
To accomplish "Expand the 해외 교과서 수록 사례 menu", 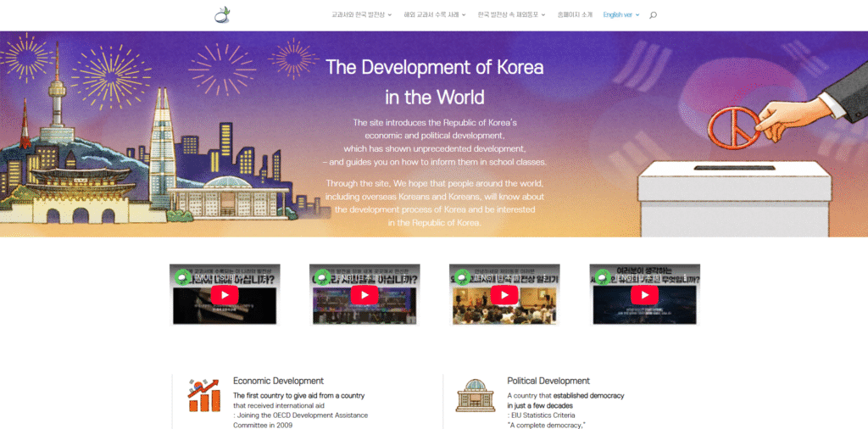I will [x=435, y=15].
